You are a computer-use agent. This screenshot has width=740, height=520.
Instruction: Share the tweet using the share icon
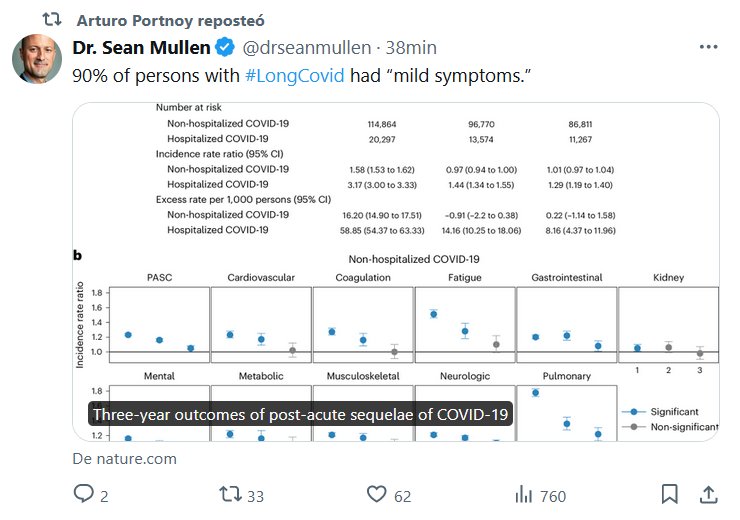(x=708, y=494)
